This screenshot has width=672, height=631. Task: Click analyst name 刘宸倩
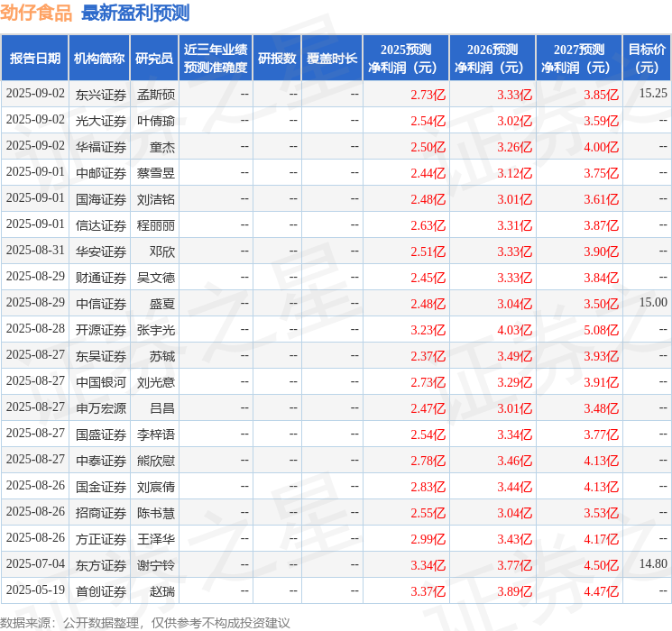(156, 487)
